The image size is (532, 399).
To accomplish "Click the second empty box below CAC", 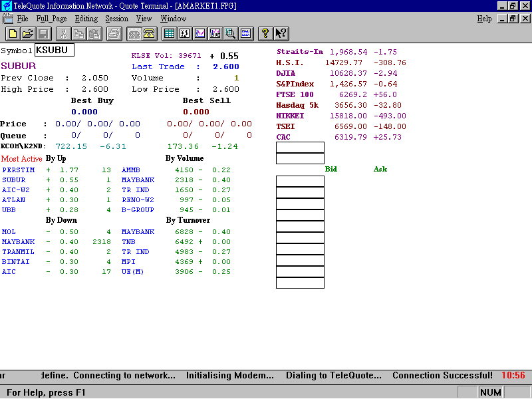I will tap(301, 158).
